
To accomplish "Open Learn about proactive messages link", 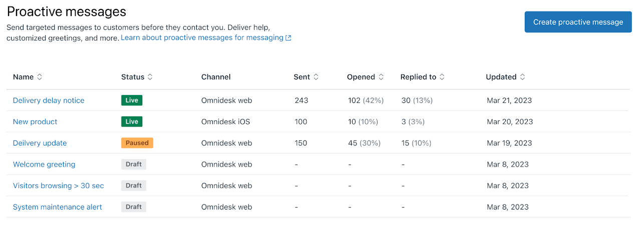I will pyautogui.click(x=202, y=37).
